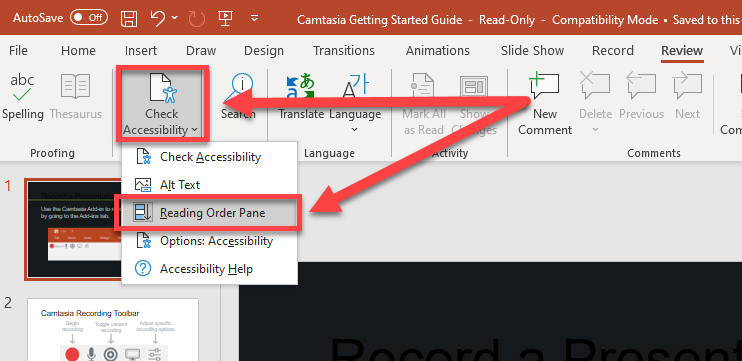Click the presentation title in title bar
Viewport: 742px width, 361px height.
[x=380, y=20]
